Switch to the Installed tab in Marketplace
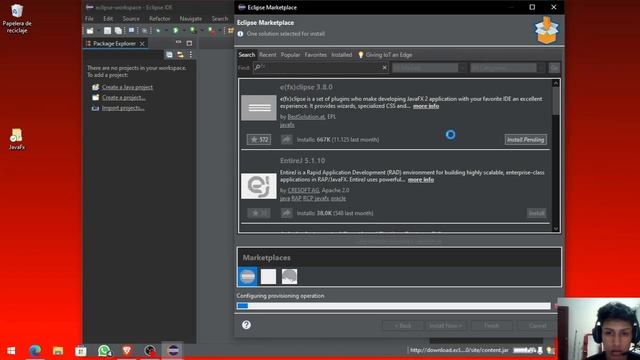 (x=342, y=55)
